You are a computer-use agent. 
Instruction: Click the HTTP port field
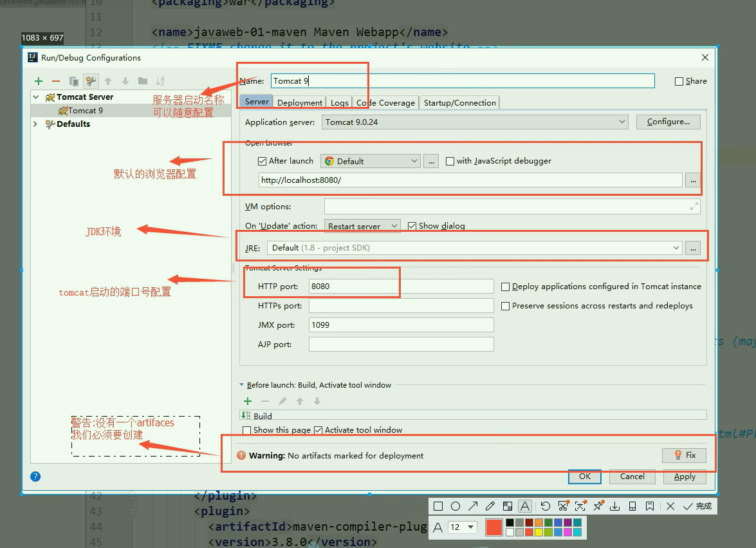point(401,287)
